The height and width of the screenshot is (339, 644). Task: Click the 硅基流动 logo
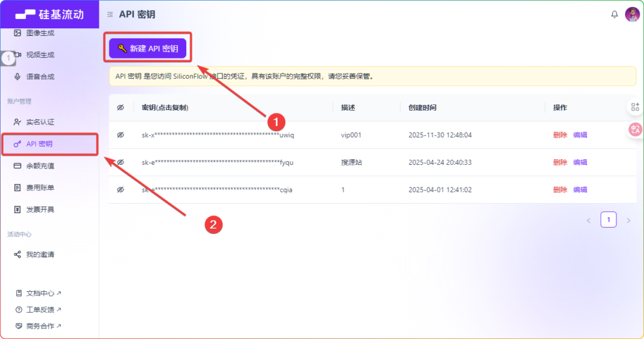pos(50,14)
